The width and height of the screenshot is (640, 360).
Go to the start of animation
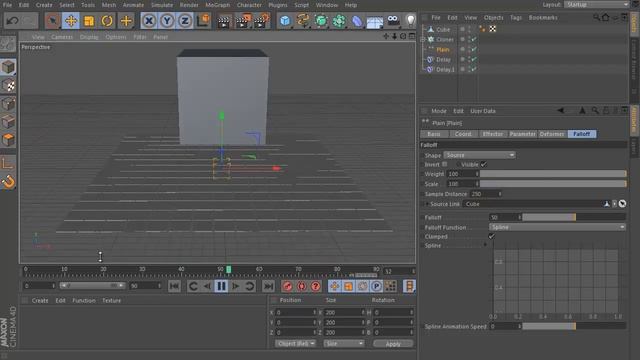pyautogui.click(x=174, y=286)
